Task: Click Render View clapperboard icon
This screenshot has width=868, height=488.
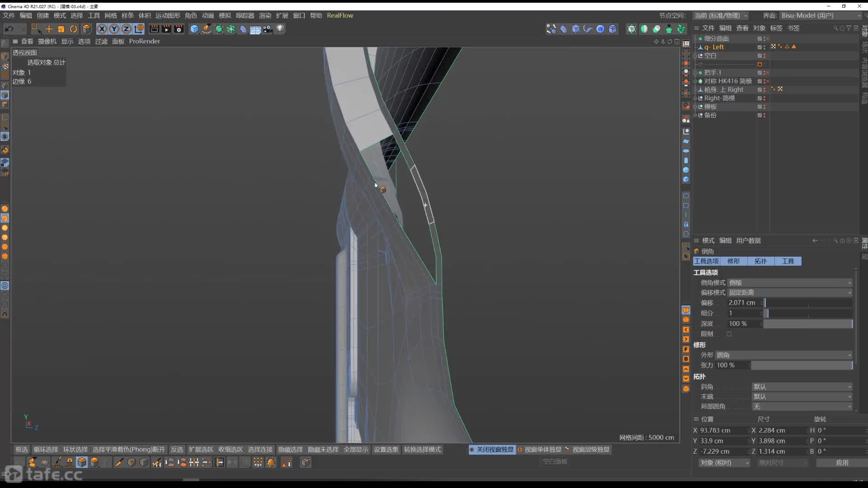Action: click(x=154, y=29)
